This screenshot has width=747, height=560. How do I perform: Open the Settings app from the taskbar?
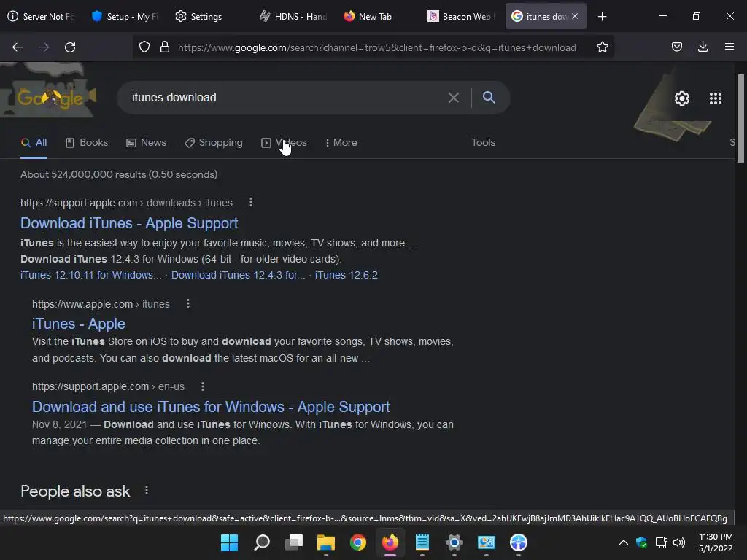tap(454, 542)
